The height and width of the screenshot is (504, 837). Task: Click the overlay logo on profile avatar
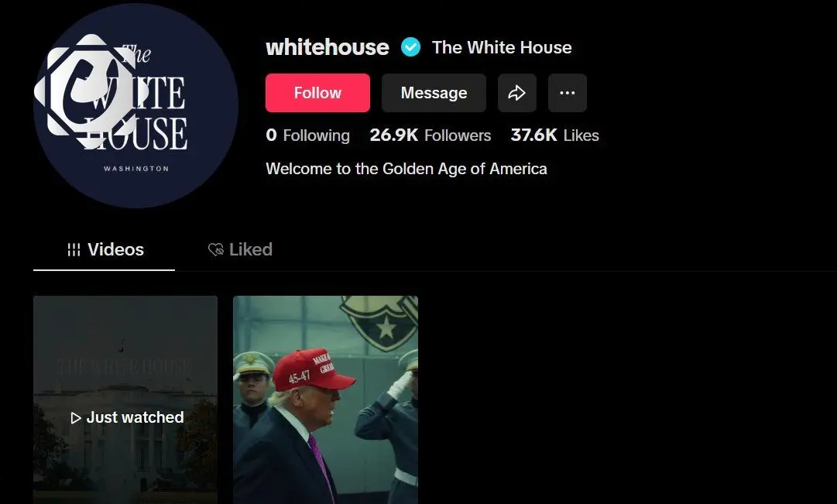tap(91, 92)
